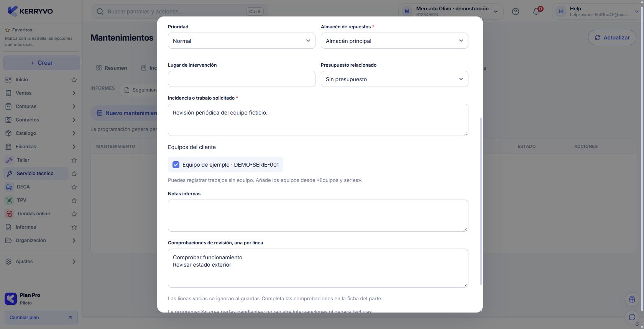Toggle favorite star for Servicio técnico
Image resolution: width=644 pixels, height=329 pixels.
coord(74,174)
